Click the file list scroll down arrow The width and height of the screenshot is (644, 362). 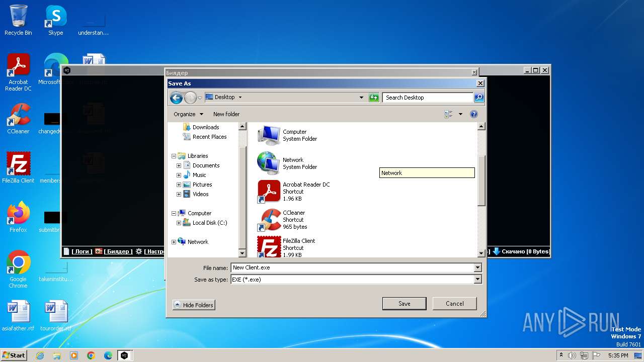click(481, 253)
